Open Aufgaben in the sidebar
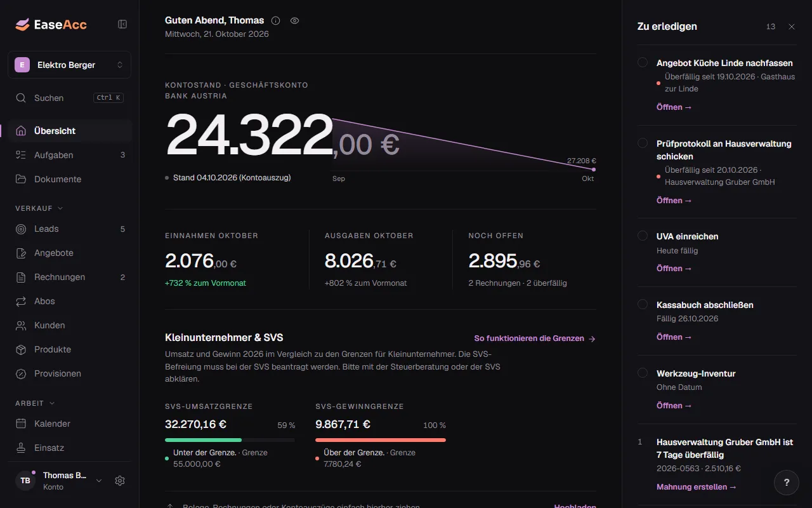The height and width of the screenshot is (508, 812). pos(69,155)
